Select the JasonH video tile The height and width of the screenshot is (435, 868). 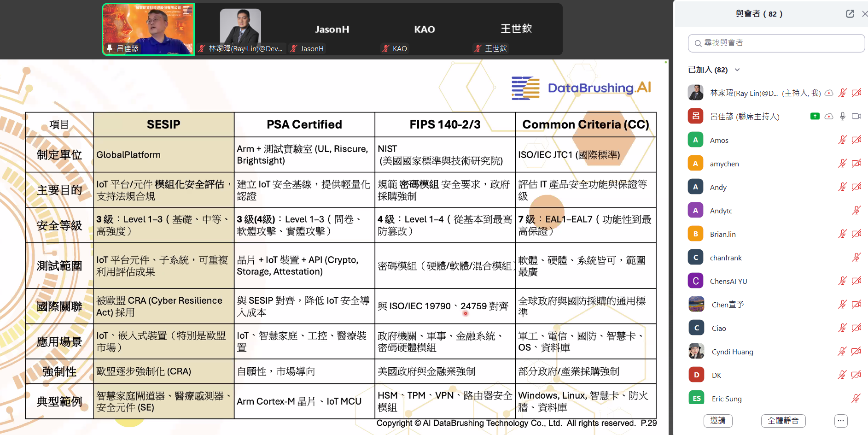[x=332, y=30]
